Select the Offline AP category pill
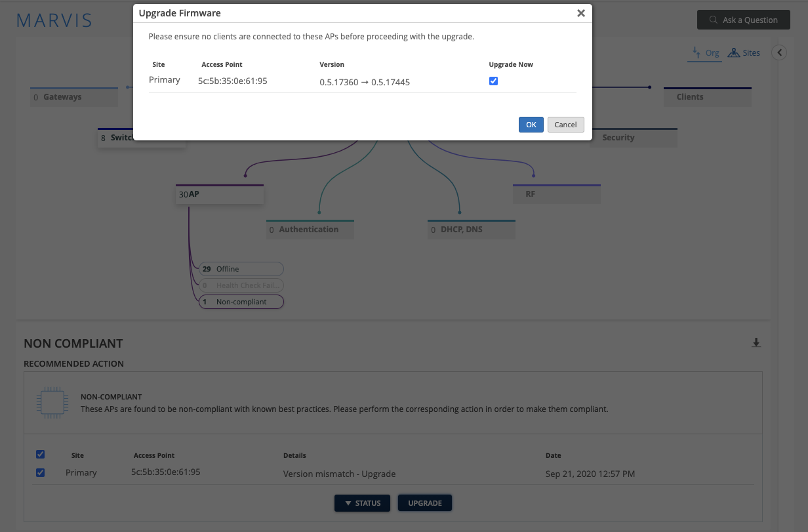 241,269
